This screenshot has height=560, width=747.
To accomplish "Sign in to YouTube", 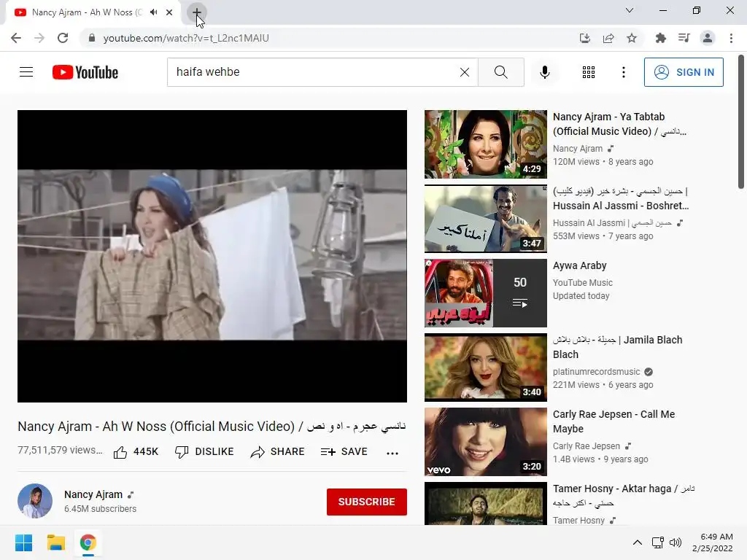I will coord(684,72).
